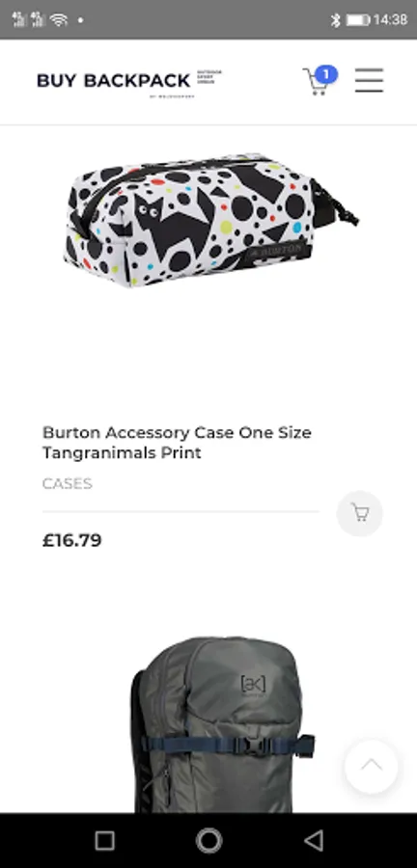This screenshot has width=417, height=868.
Task: Tap the scroll-to-top arrow button
Action: pos(371,766)
